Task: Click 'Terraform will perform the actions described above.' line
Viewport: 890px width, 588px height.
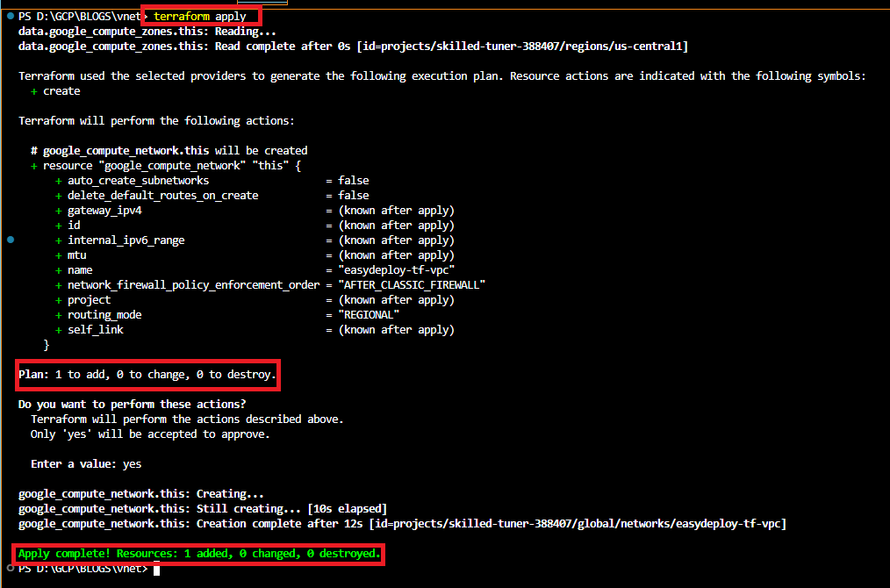Action: tap(187, 419)
